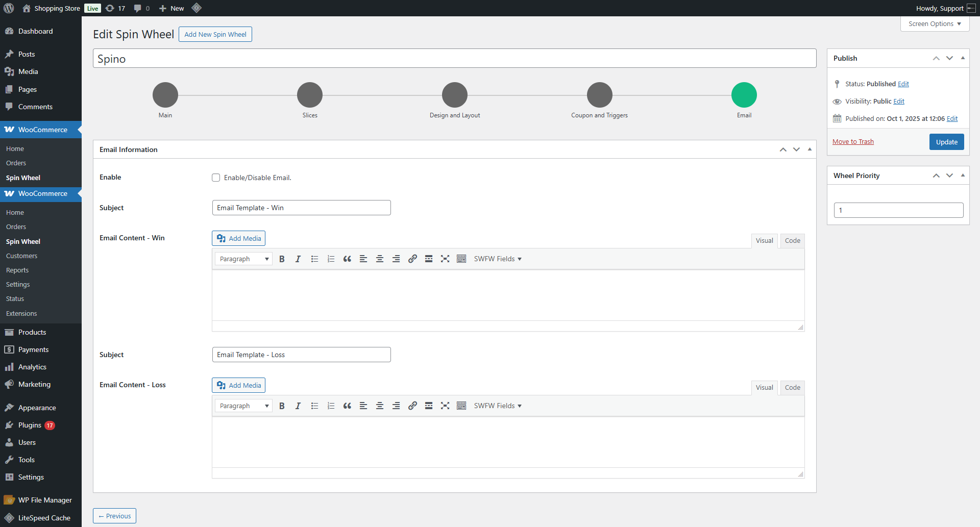Image resolution: width=980 pixels, height=527 pixels.
Task: Align center in Loss email editor
Action: click(x=380, y=406)
